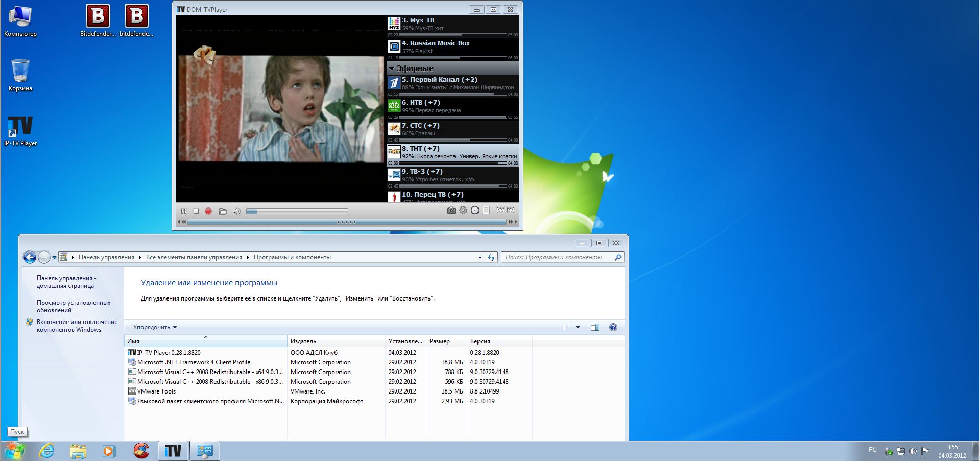Mute the player with the speaker icon
This screenshot has height=462, width=980.
[237, 211]
